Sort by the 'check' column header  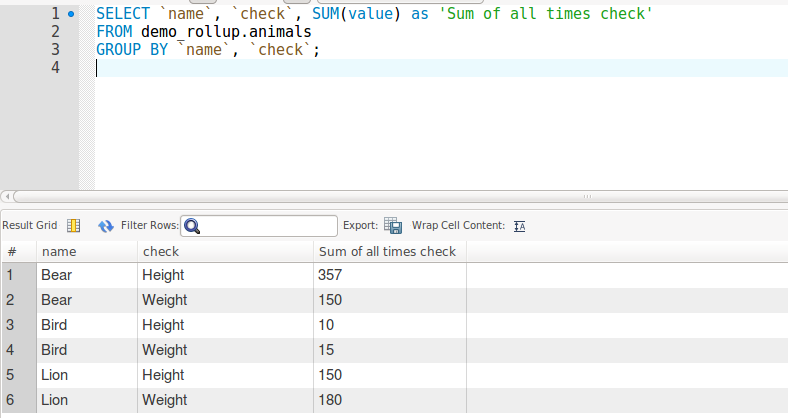coord(225,251)
